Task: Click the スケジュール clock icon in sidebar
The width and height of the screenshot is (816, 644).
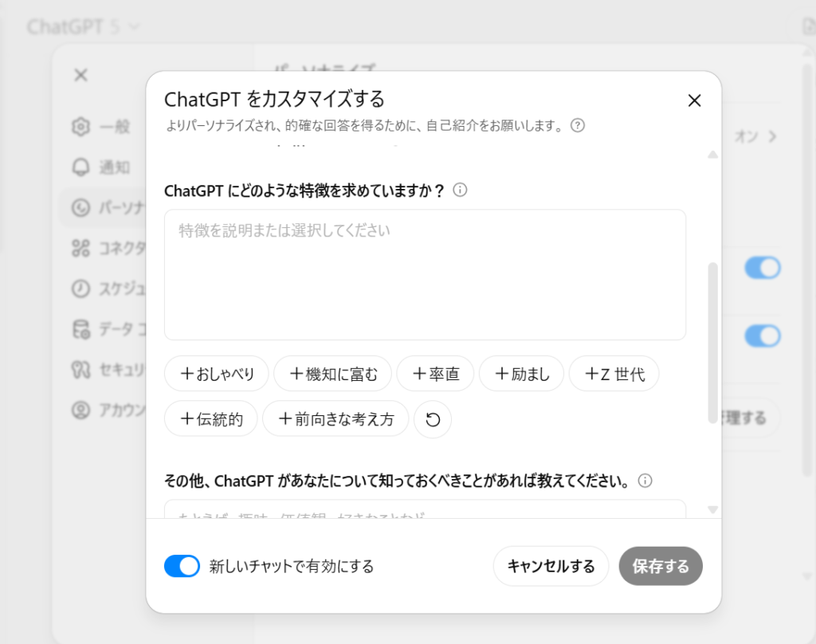Action: [x=80, y=289]
